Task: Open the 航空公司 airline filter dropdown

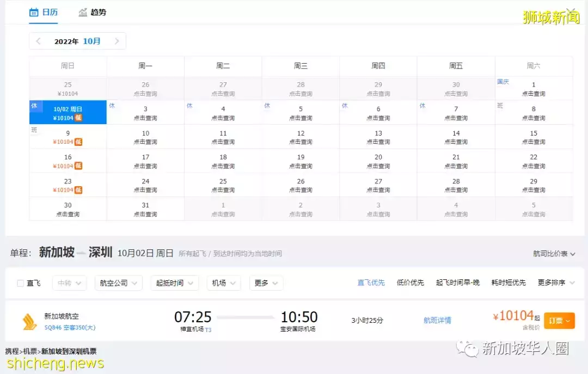Action: tap(118, 283)
